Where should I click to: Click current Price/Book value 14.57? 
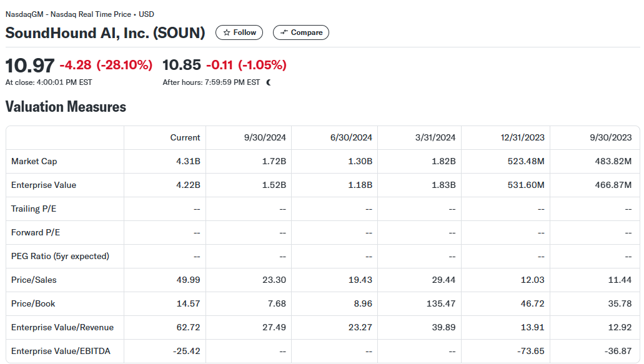click(x=188, y=303)
